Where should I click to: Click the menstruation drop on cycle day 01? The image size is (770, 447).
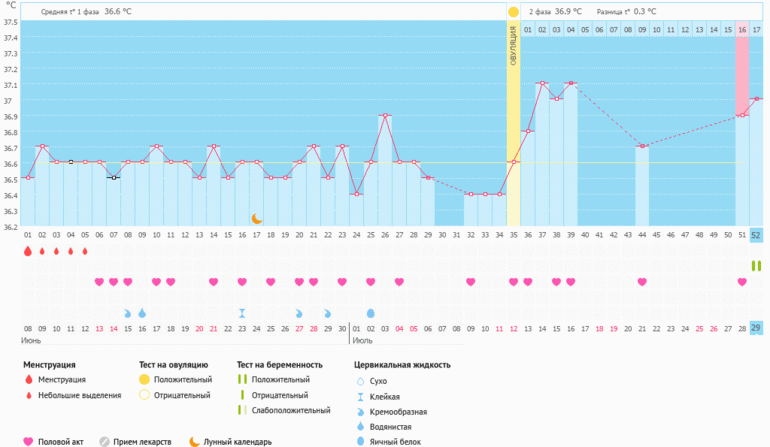(28, 251)
